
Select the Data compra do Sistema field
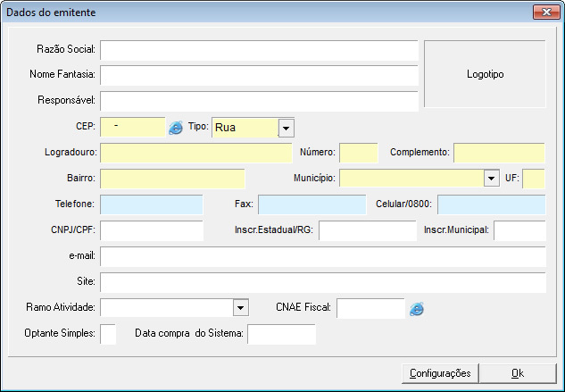coord(282,334)
